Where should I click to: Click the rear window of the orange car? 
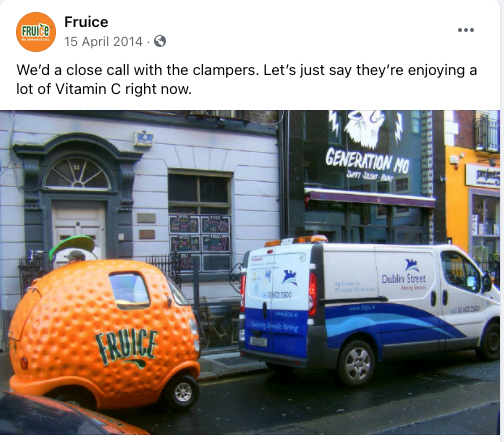[129, 290]
